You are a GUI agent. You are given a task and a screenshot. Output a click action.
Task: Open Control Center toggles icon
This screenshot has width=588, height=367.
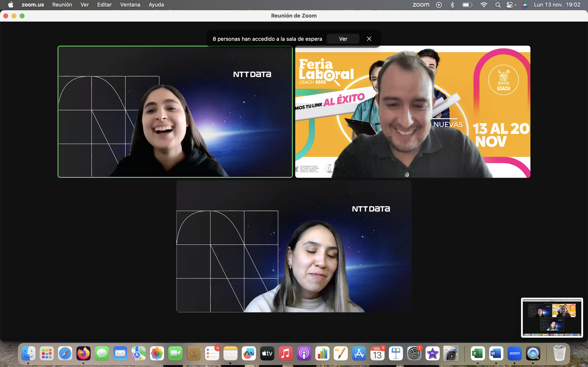(510, 5)
